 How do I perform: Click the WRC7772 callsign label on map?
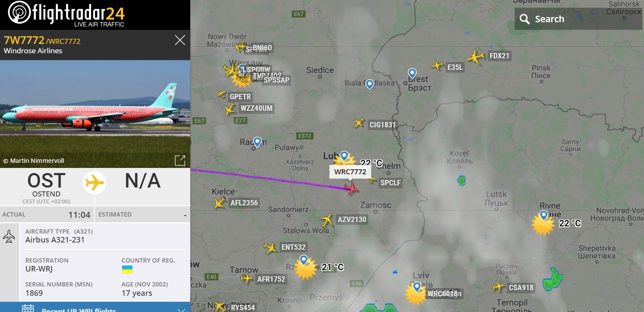(x=350, y=172)
